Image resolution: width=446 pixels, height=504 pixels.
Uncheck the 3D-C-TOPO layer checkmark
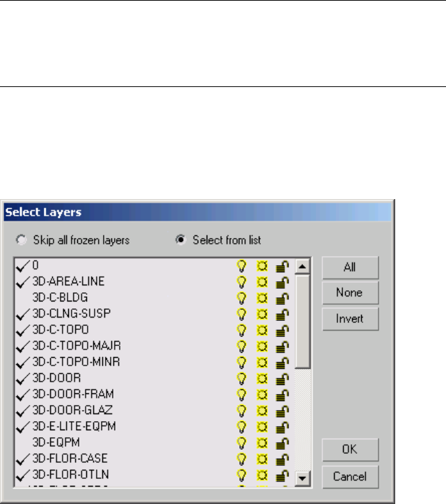click(x=22, y=331)
